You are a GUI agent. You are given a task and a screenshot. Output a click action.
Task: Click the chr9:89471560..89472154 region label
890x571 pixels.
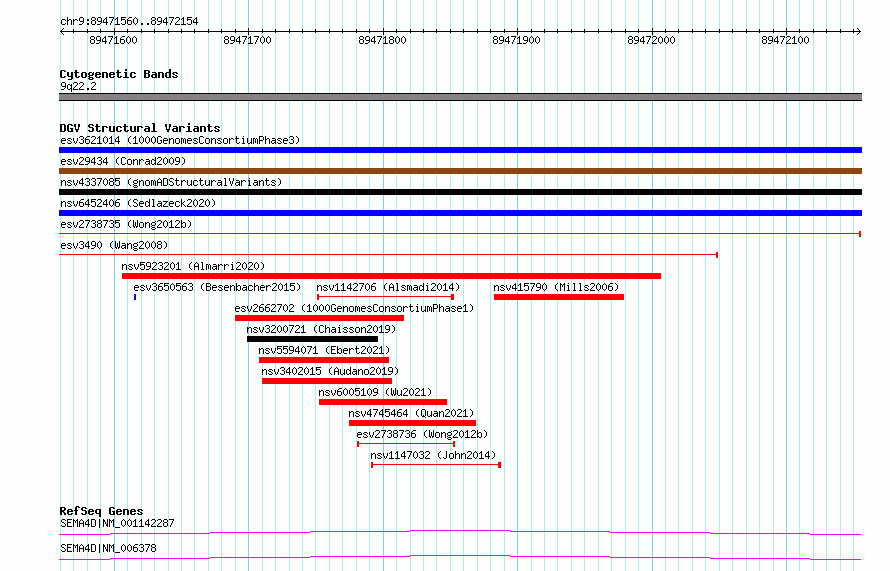pos(129,22)
